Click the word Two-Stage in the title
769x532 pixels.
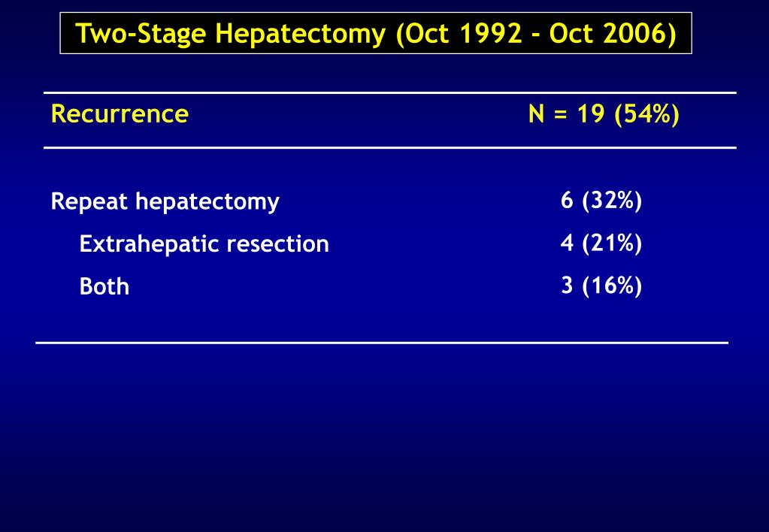tap(142, 35)
